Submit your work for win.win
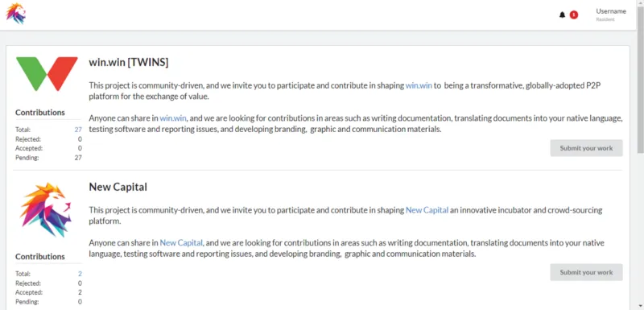Screen dimensions: 644x310 pos(586,148)
